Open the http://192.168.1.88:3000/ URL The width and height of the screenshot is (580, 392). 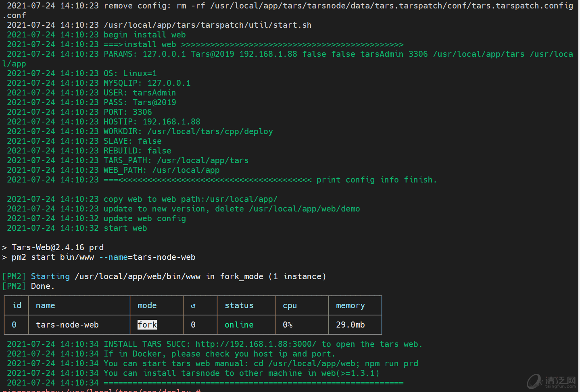[x=256, y=344]
